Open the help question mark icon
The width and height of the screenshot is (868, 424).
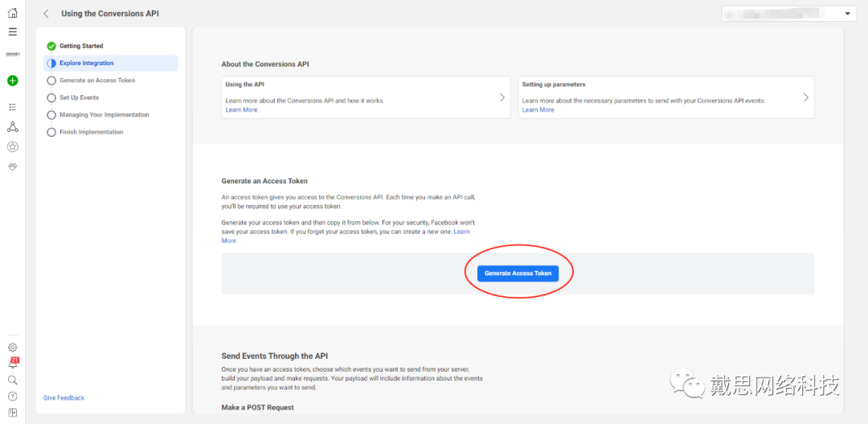12,397
